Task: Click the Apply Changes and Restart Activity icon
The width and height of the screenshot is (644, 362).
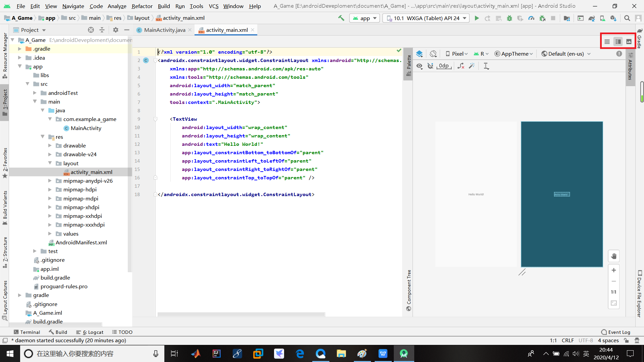Action: coord(487,18)
